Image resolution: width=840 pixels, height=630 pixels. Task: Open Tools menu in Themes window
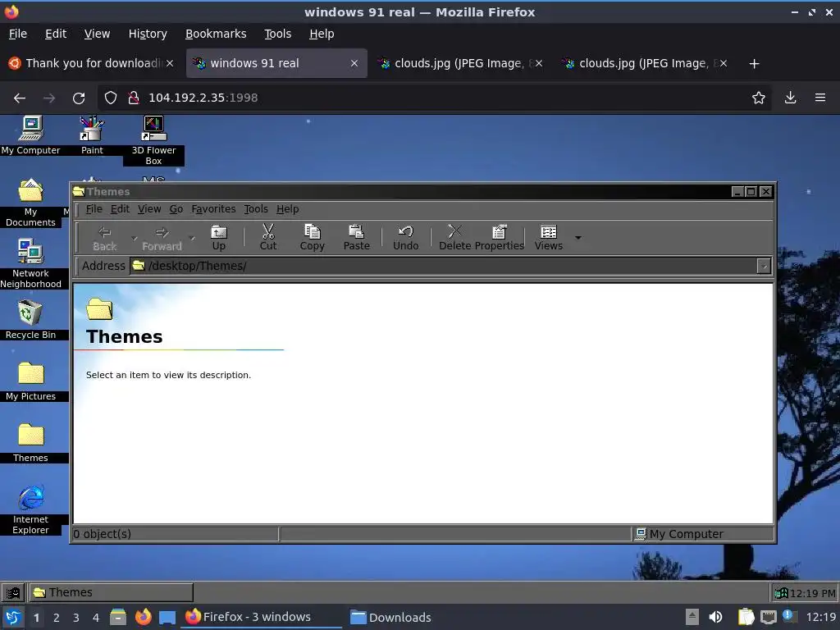point(256,209)
